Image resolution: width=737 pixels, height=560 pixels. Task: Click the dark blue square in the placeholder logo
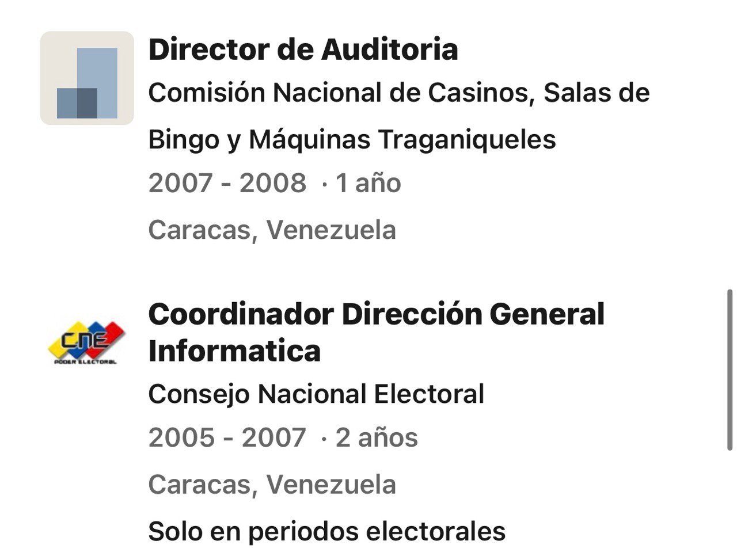coord(77,104)
